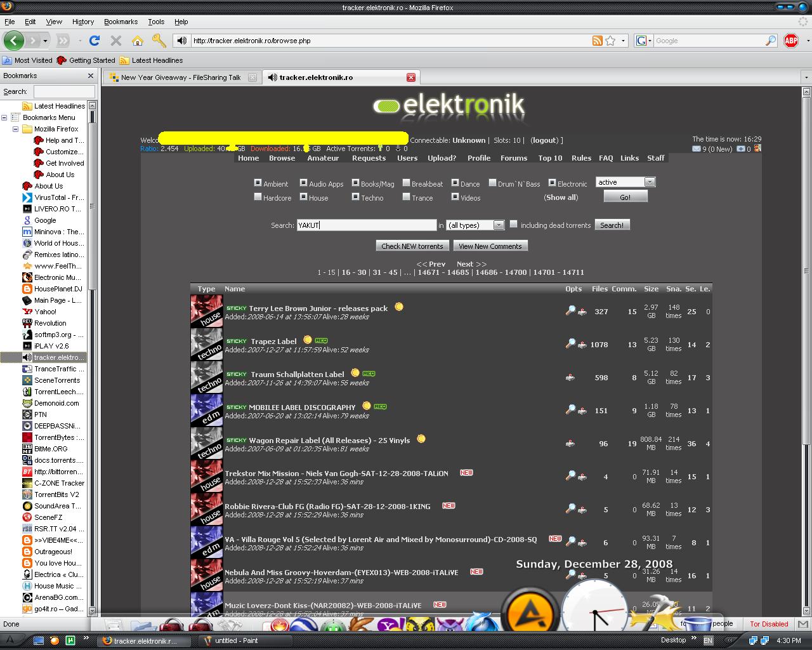Click the View New Comments button

490,246
